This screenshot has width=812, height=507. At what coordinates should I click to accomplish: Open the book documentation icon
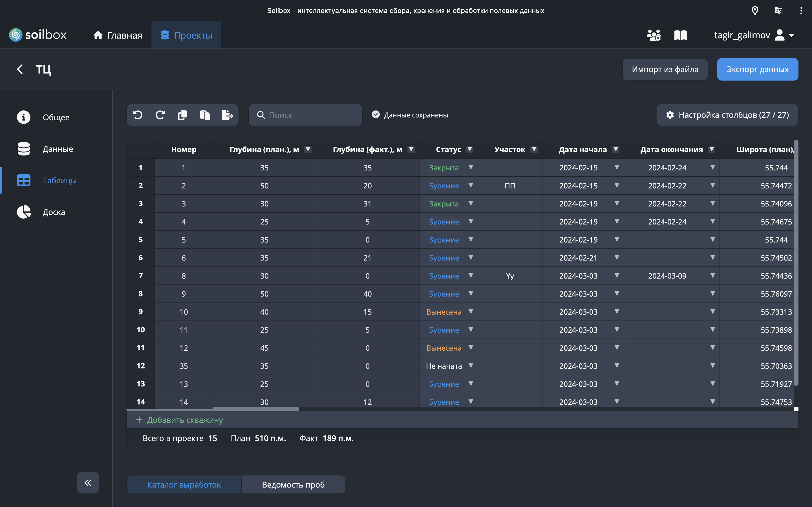[x=680, y=35]
